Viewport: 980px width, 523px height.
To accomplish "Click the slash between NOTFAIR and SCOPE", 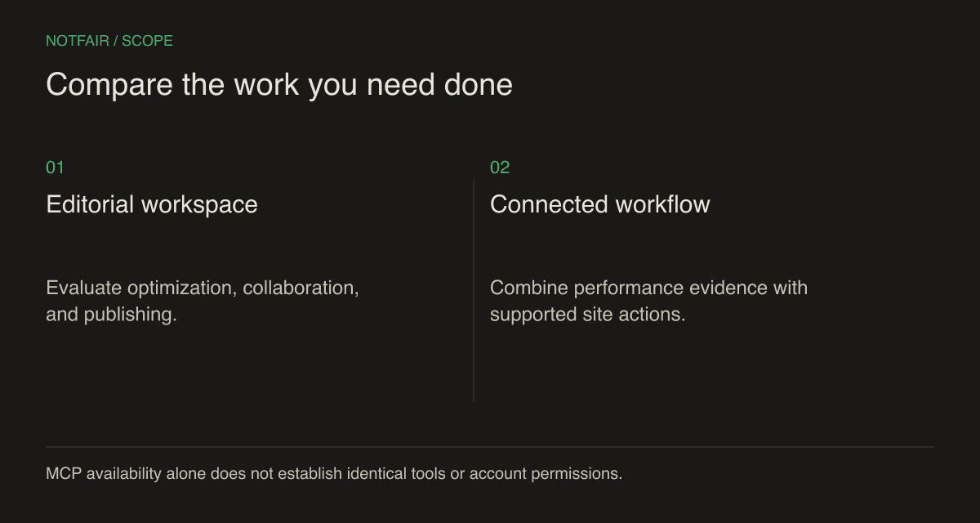I will [x=114, y=41].
